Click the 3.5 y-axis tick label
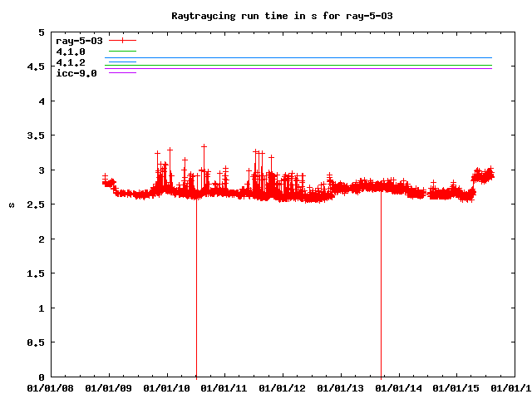The height and width of the screenshot is (399, 532). click(x=37, y=136)
